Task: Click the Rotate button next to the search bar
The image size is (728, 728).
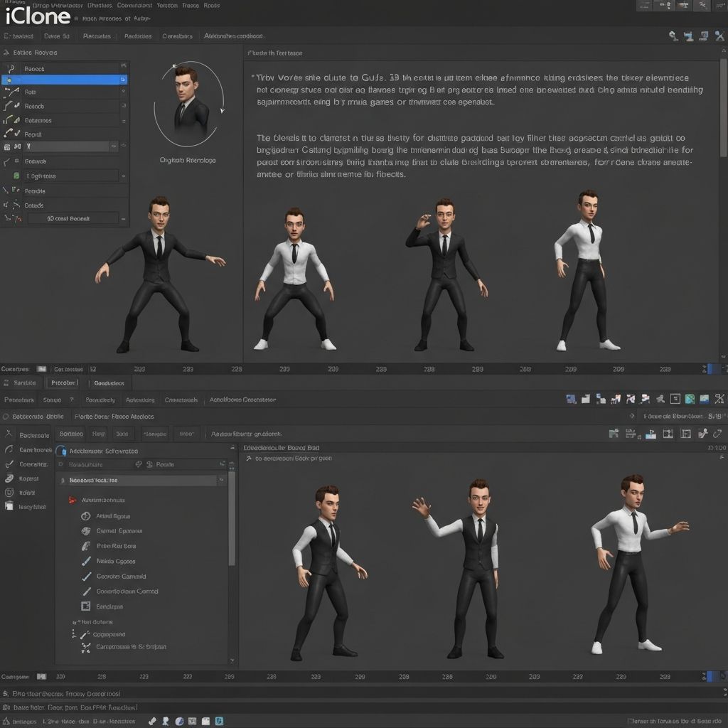Action: (x=163, y=464)
